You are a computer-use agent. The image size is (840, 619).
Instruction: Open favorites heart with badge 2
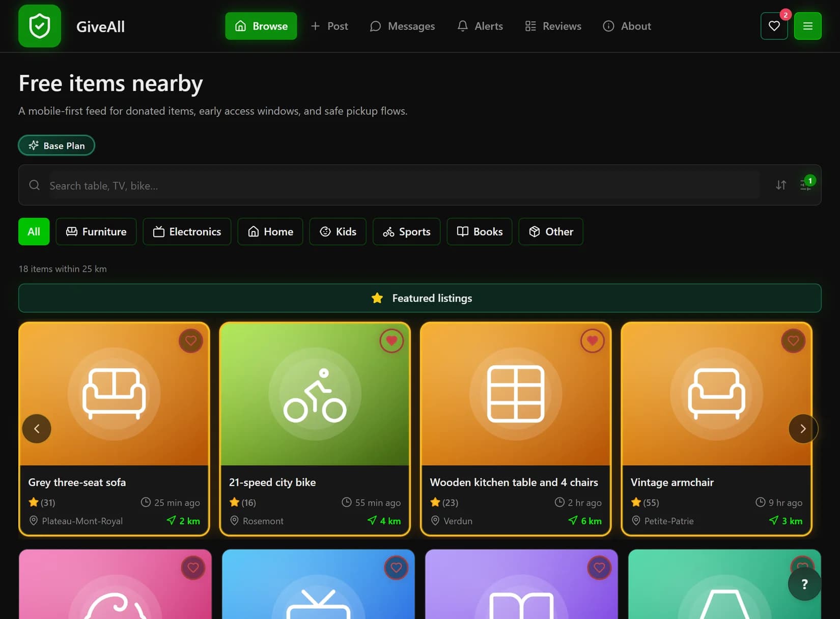click(x=774, y=26)
